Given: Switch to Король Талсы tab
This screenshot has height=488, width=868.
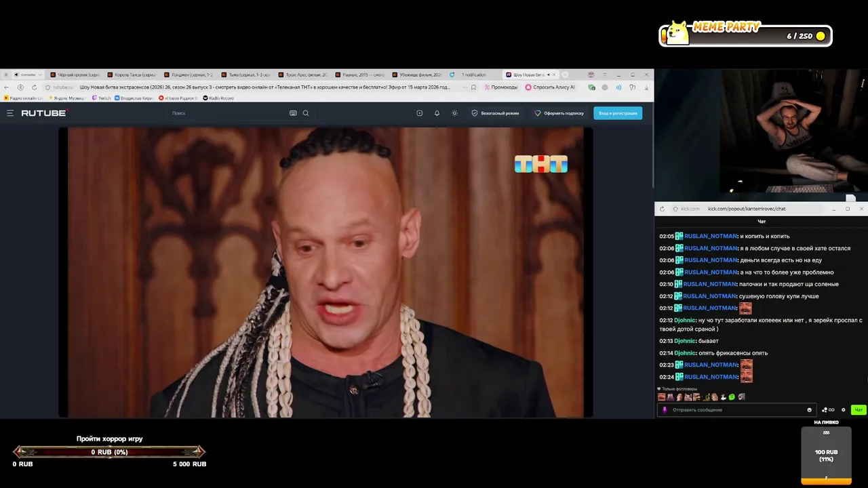Looking at the screenshot, I should 132,75.
